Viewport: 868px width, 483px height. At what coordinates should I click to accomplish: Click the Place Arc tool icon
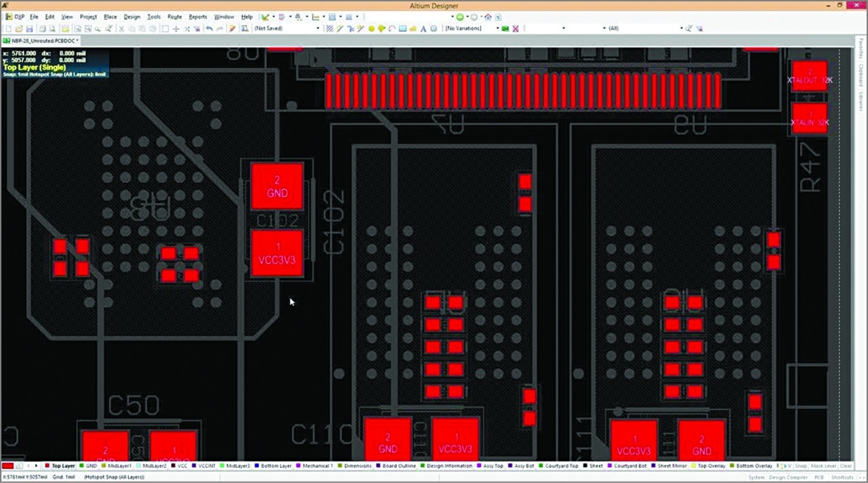click(x=392, y=29)
